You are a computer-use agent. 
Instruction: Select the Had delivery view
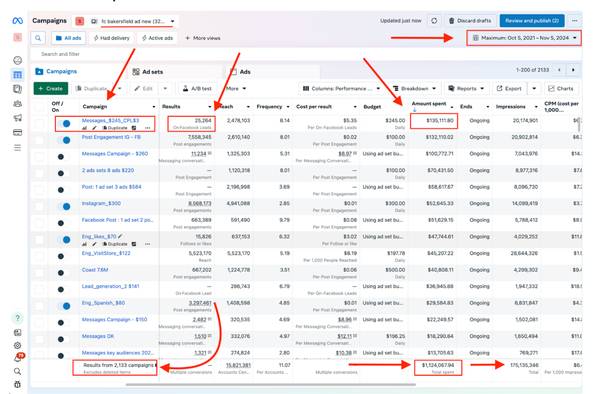click(112, 38)
